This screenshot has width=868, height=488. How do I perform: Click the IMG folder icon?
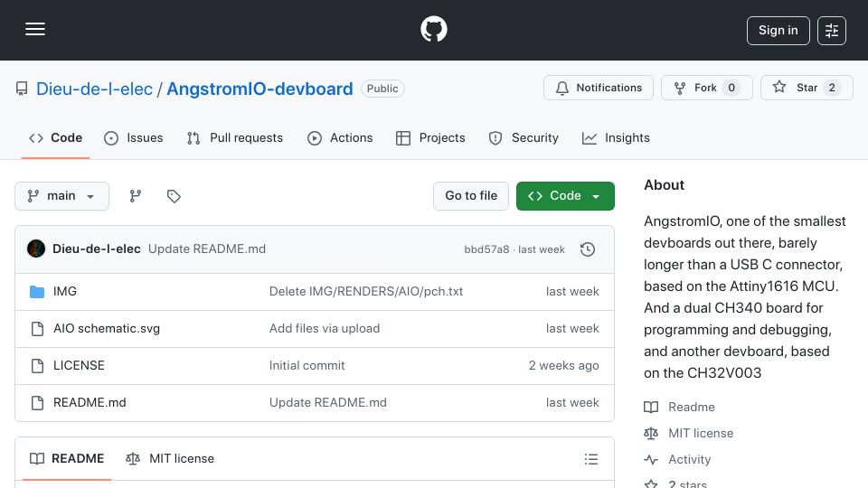click(x=37, y=292)
